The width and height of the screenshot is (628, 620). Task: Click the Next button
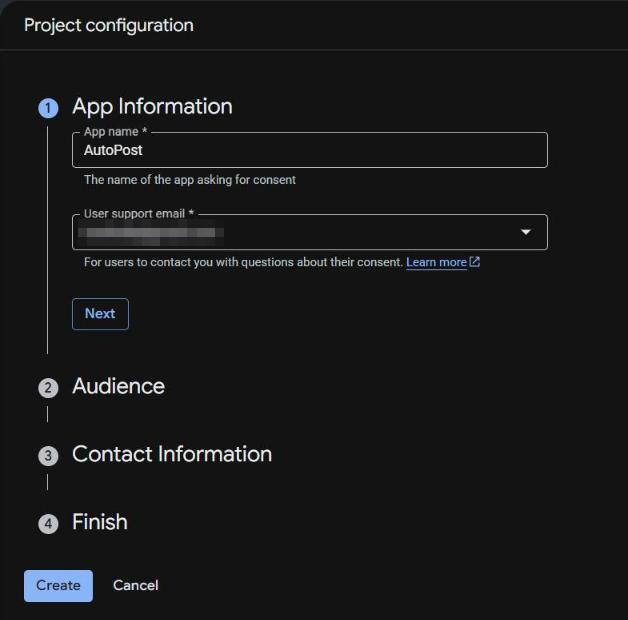100,314
